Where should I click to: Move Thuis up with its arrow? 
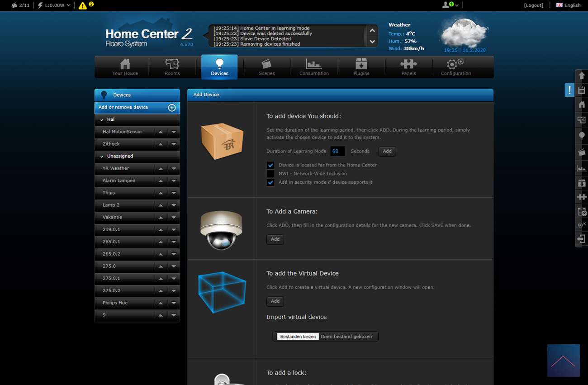click(161, 193)
